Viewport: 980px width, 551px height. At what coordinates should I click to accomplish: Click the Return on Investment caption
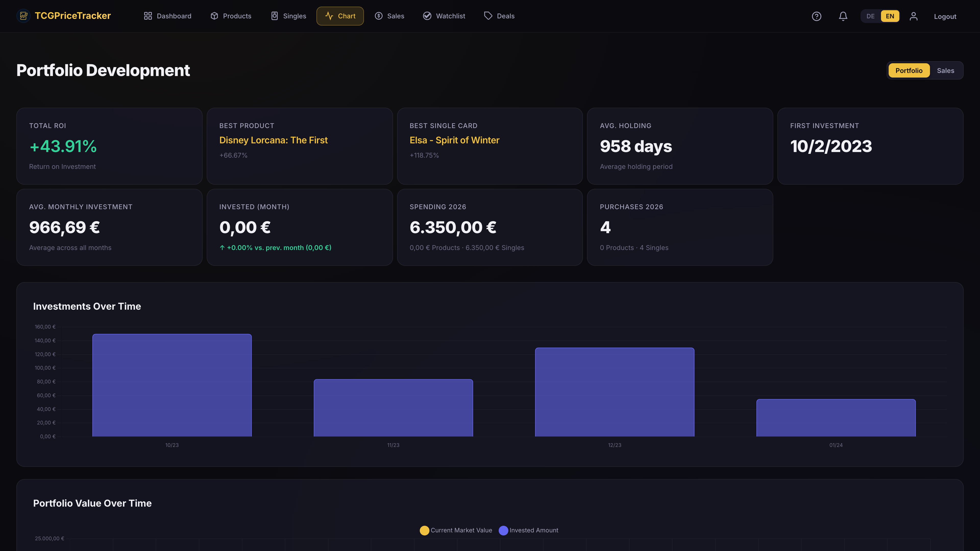(62, 167)
